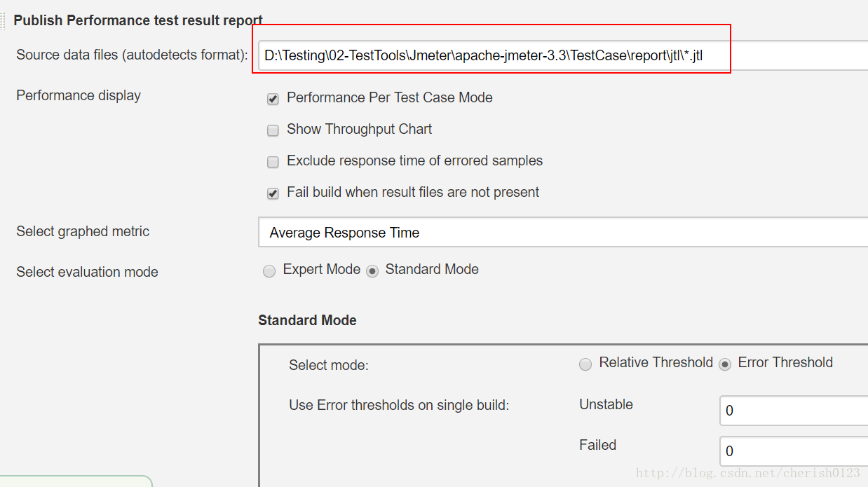Click the Source data files label

(132, 55)
